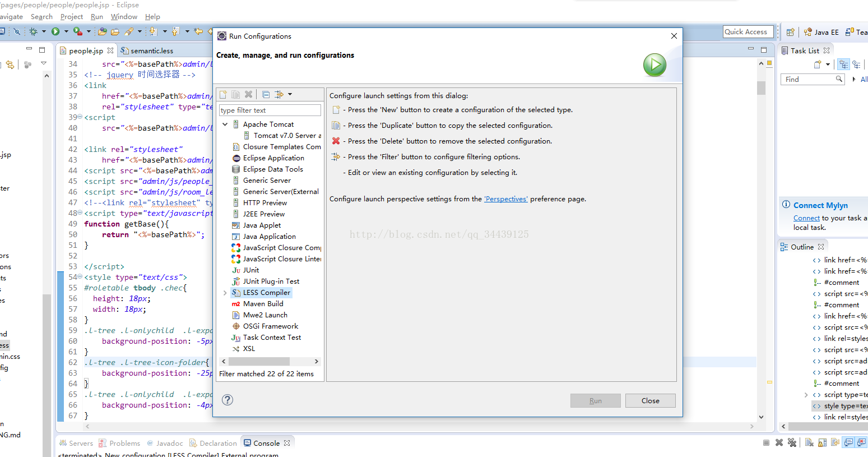Toggle Categorized view in Task List toolbar
Viewport: 868px width, 457px height.
(844, 64)
